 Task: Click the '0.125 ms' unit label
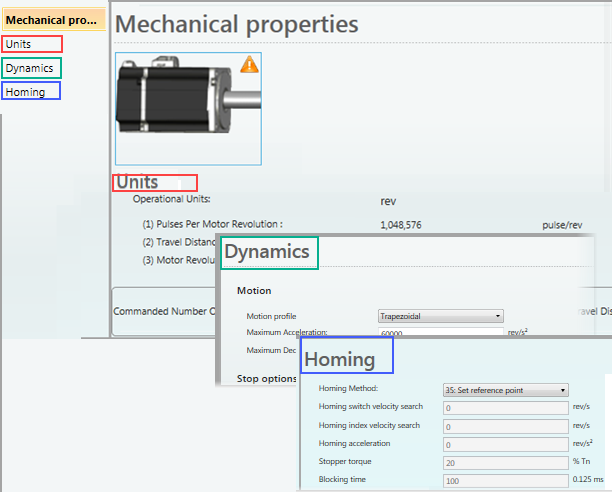coord(588,479)
